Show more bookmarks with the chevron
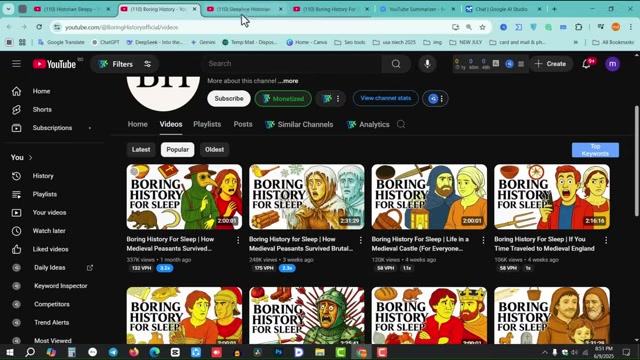 [x=576, y=42]
